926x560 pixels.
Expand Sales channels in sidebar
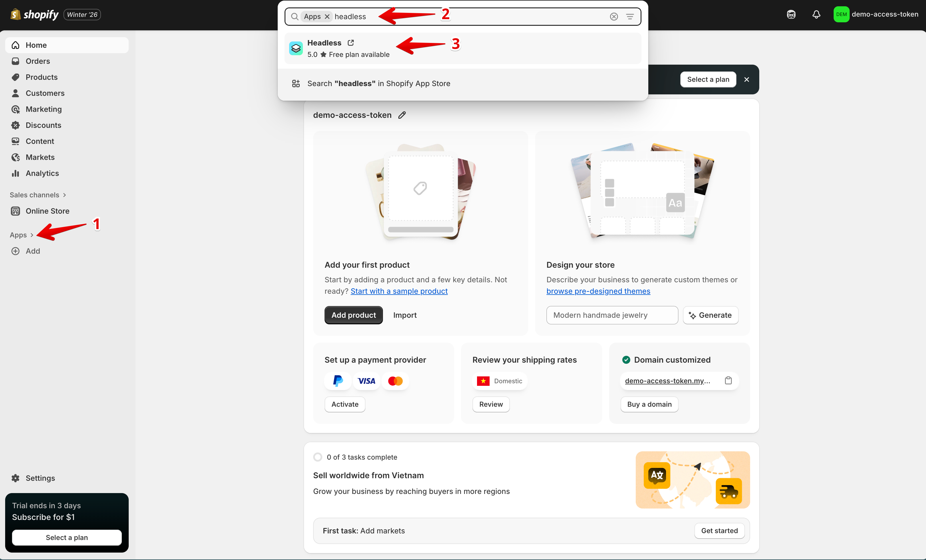coord(37,195)
